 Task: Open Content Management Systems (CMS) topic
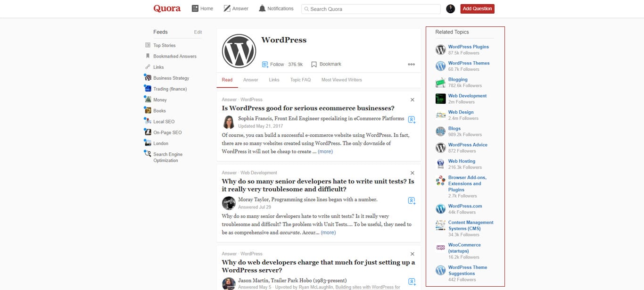click(x=471, y=225)
